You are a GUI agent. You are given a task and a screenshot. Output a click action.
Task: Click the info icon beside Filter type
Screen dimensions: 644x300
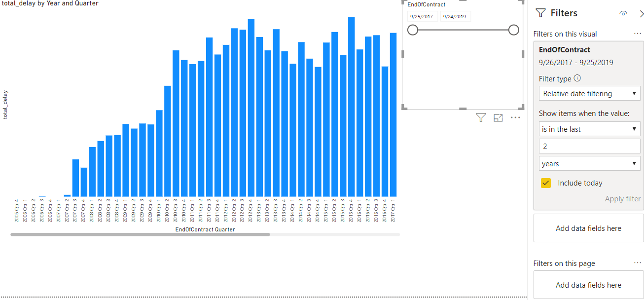pyautogui.click(x=577, y=78)
